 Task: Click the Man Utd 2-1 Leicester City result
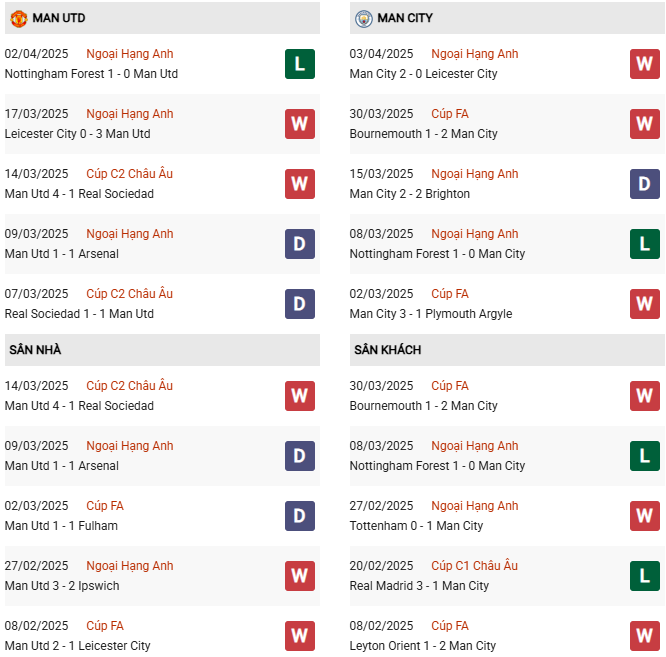pyautogui.click(x=77, y=646)
